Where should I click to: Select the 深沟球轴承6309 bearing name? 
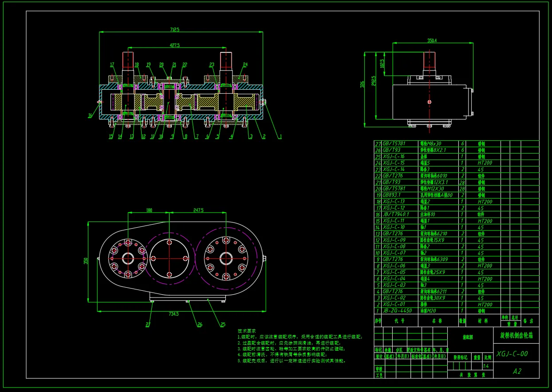[x=434, y=260]
